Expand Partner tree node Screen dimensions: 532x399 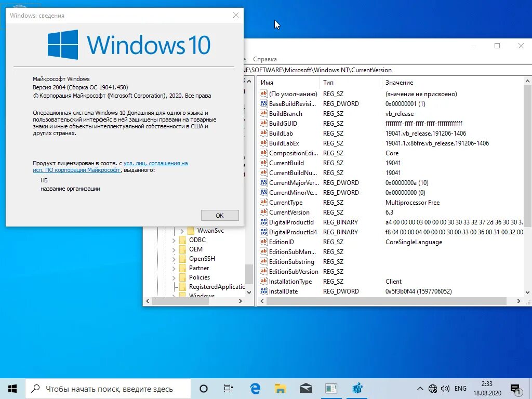174,269
